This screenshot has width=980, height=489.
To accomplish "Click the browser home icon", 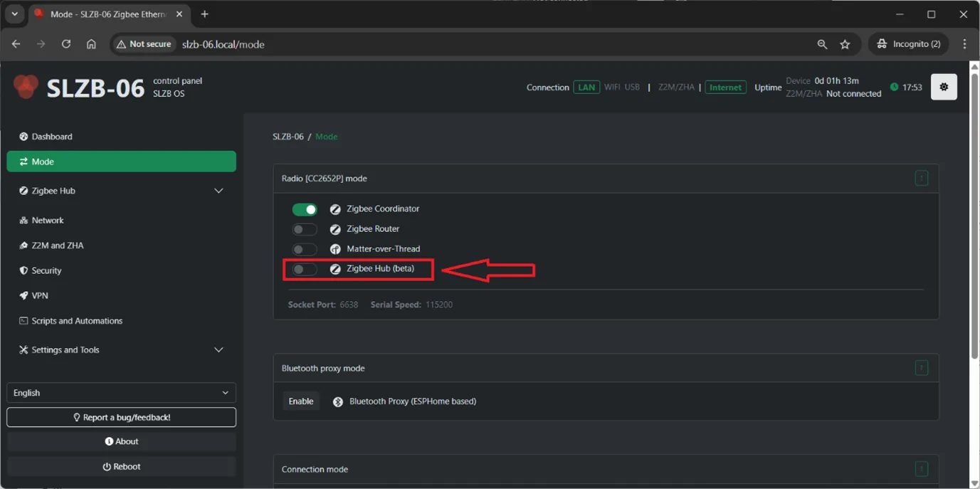I will tap(91, 44).
